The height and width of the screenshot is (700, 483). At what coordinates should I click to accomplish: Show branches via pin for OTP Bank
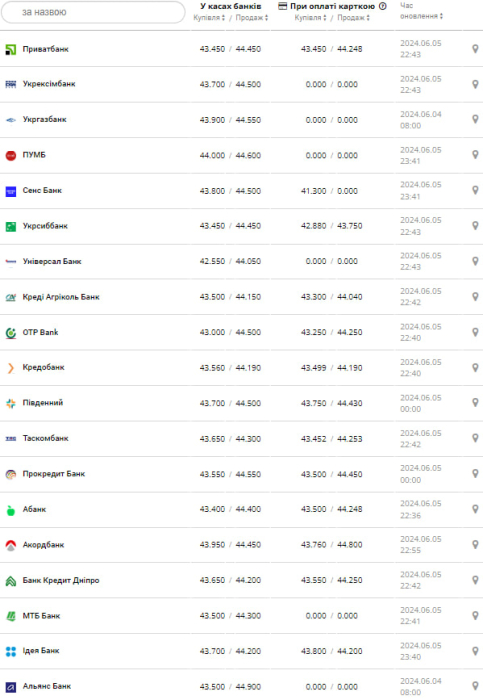[475, 332]
